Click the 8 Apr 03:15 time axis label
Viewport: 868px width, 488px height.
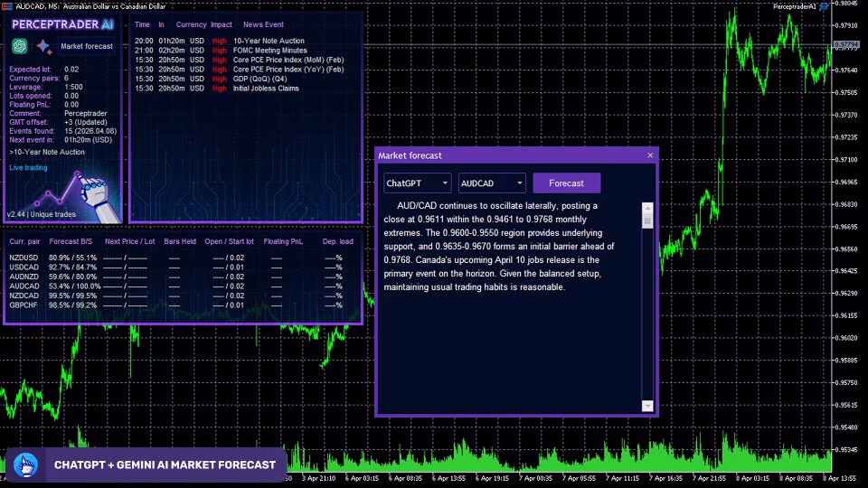[753, 478]
